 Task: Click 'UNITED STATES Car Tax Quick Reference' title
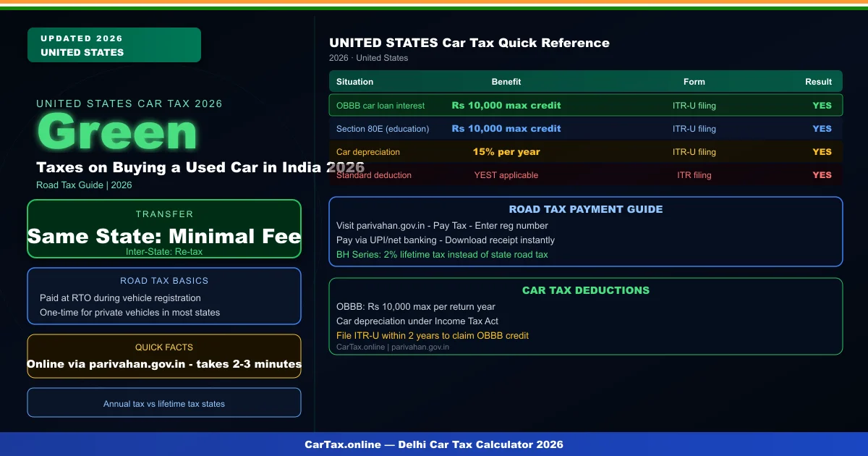pos(469,43)
